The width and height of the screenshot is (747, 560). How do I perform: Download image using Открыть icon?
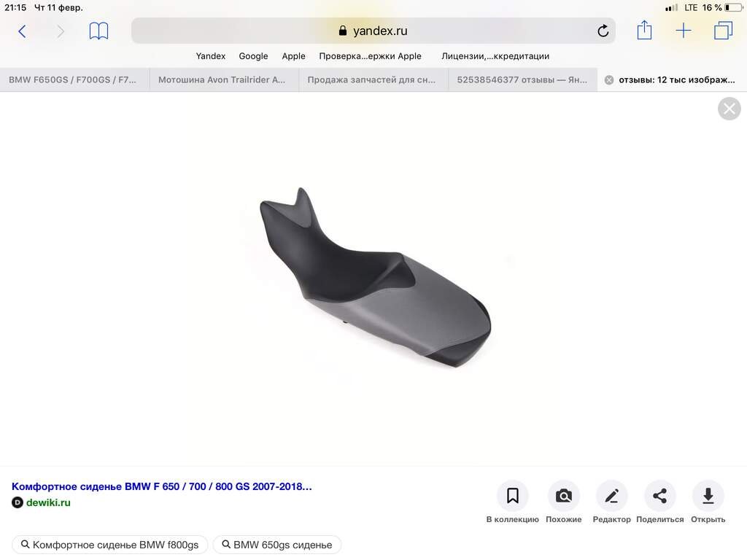708,496
